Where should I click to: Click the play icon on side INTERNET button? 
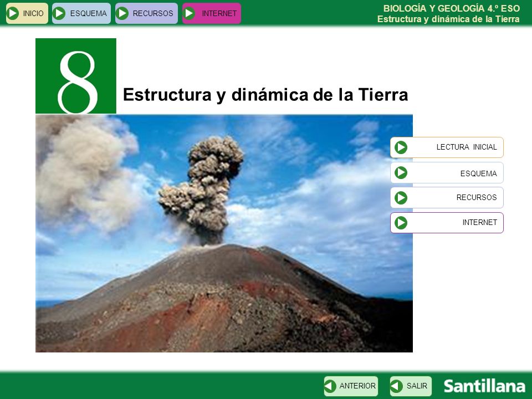pos(401,223)
